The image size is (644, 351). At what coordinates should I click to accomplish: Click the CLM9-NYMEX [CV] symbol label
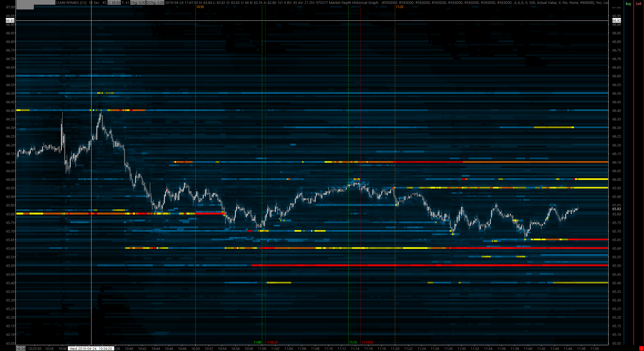click(x=71, y=2)
